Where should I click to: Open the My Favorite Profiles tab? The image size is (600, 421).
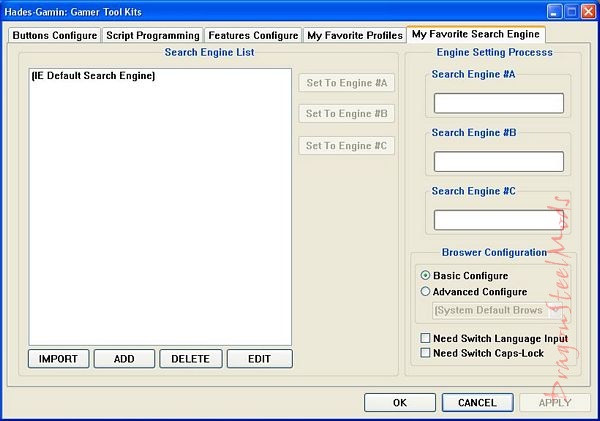click(354, 35)
